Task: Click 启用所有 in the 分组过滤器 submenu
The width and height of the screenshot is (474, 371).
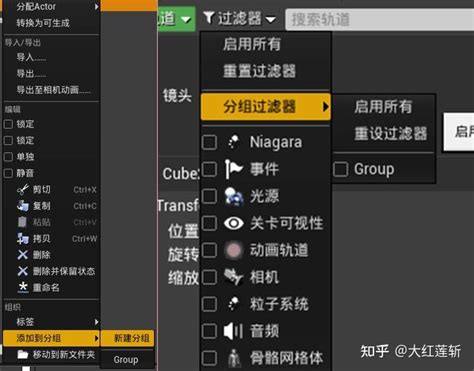Action: tap(384, 107)
